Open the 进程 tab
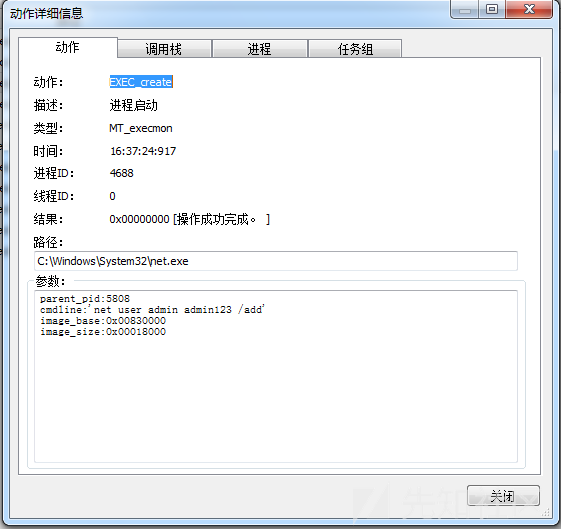 pos(260,49)
